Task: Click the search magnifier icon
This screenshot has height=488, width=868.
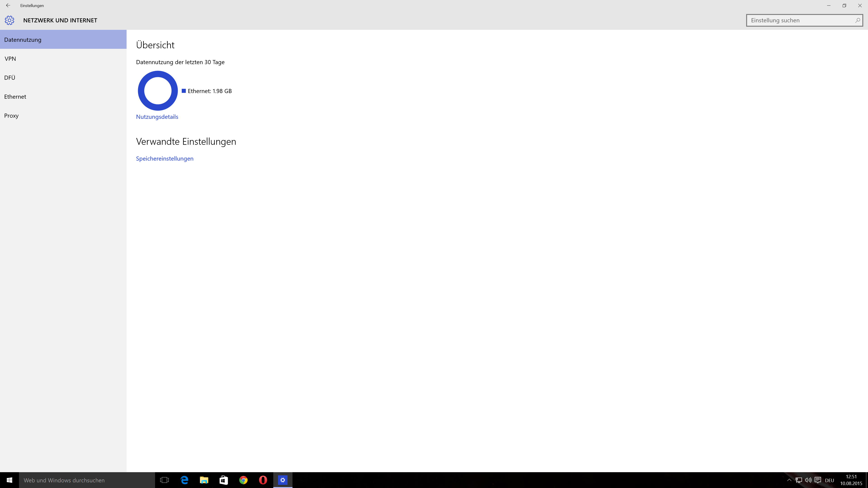Action: (857, 20)
